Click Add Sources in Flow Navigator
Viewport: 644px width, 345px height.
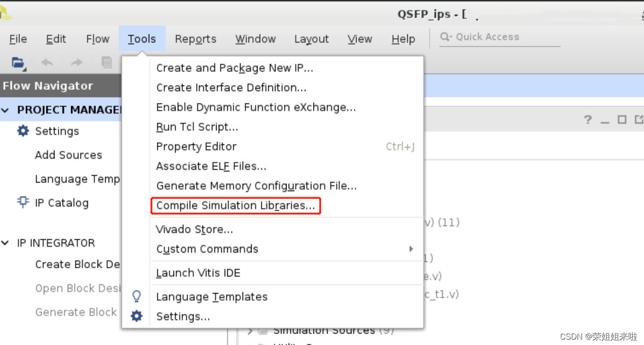(68, 155)
